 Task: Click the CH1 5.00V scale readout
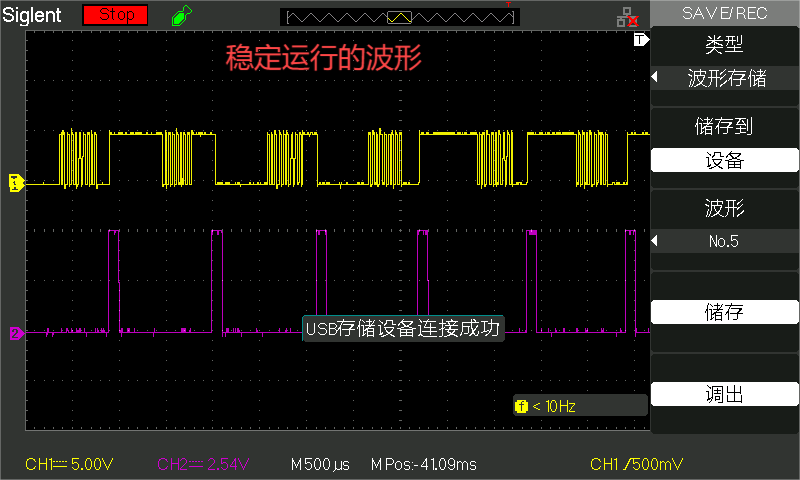pos(69,464)
